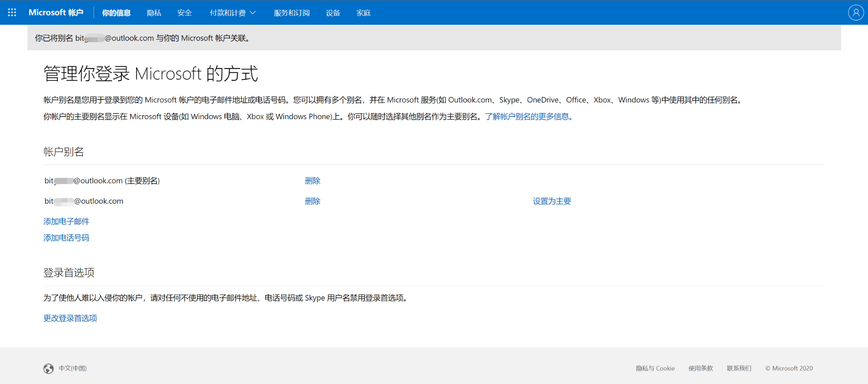The height and width of the screenshot is (384, 868).
Task: Click 添加电子邮件 link
Action: point(66,222)
